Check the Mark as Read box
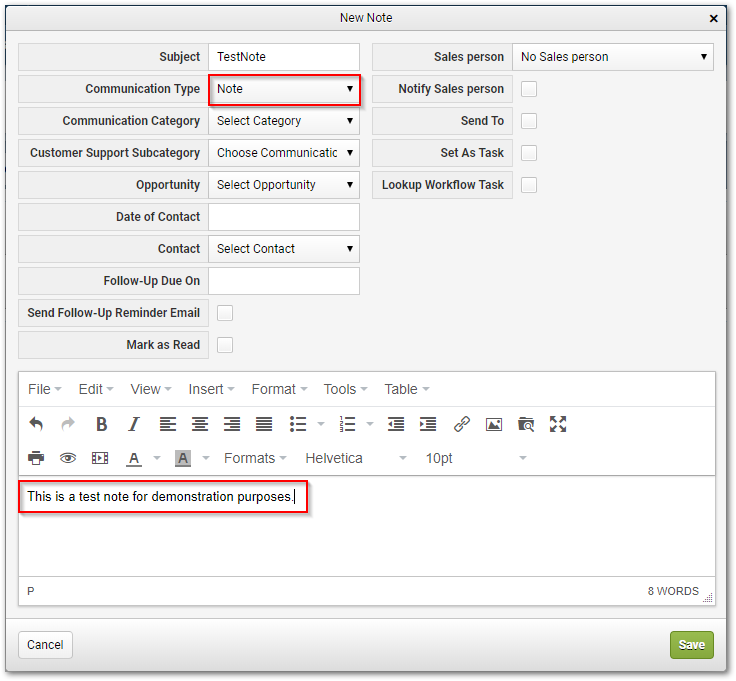This screenshot has height=681, width=736. pyautogui.click(x=225, y=344)
